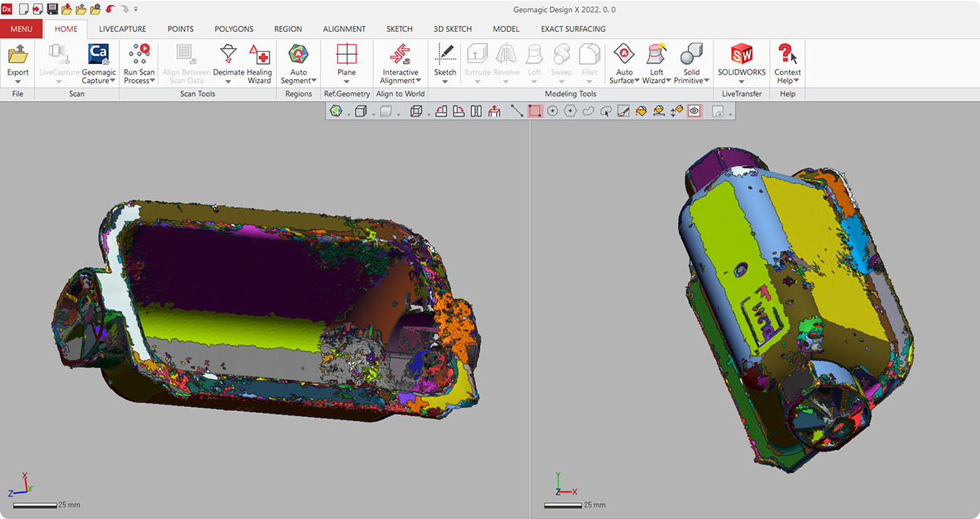This screenshot has width=980, height=519.
Task: Expand the Export dropdown arrow
Action: coord(17,82)
